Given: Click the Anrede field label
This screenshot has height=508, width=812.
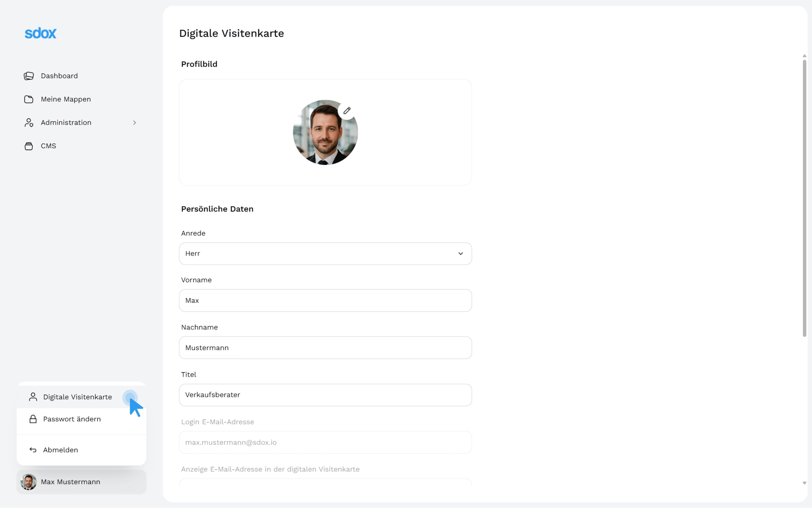Looking at the screenshot, I should (193, 233).
